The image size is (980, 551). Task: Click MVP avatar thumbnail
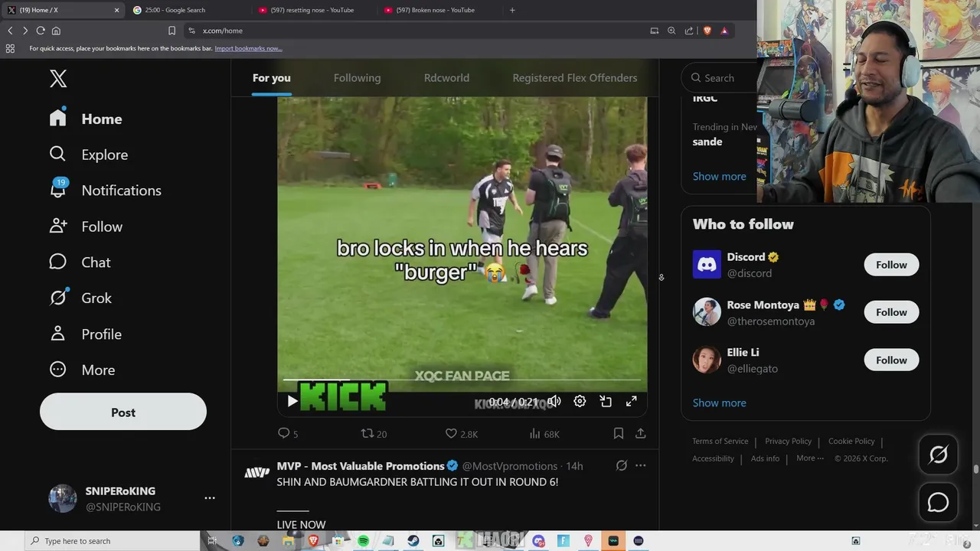coord(256,472)
